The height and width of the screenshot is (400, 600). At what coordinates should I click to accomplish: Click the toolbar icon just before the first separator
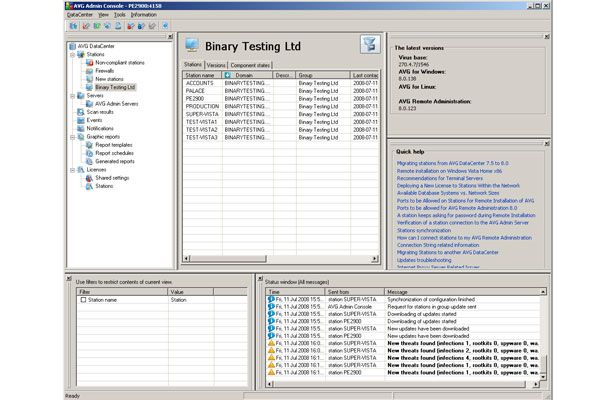[119, 26]
